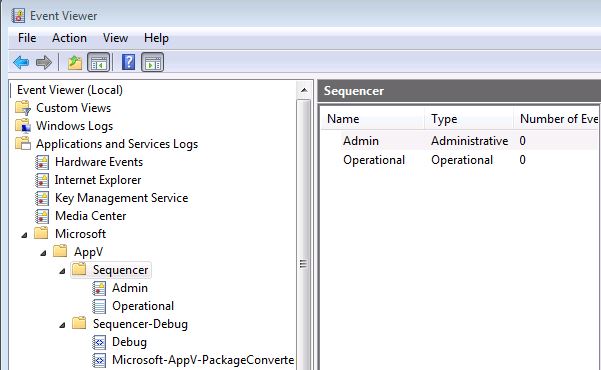The height and width of the screenshot is (370, 601).
Task: Open the View menu
Action: pos(115,38)
